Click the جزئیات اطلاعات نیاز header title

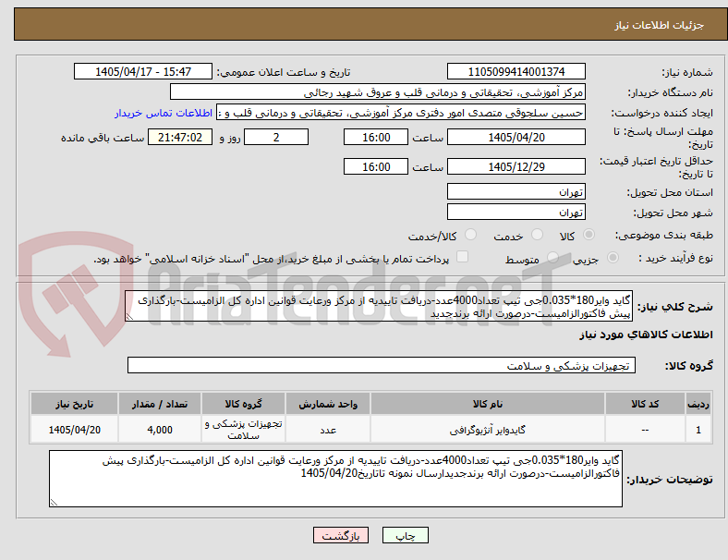[660, 25]
